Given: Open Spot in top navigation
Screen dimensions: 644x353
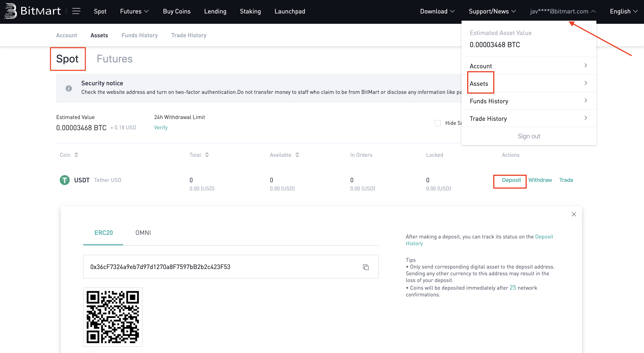Looking at the screenshot, I should [x=100, y=11].
